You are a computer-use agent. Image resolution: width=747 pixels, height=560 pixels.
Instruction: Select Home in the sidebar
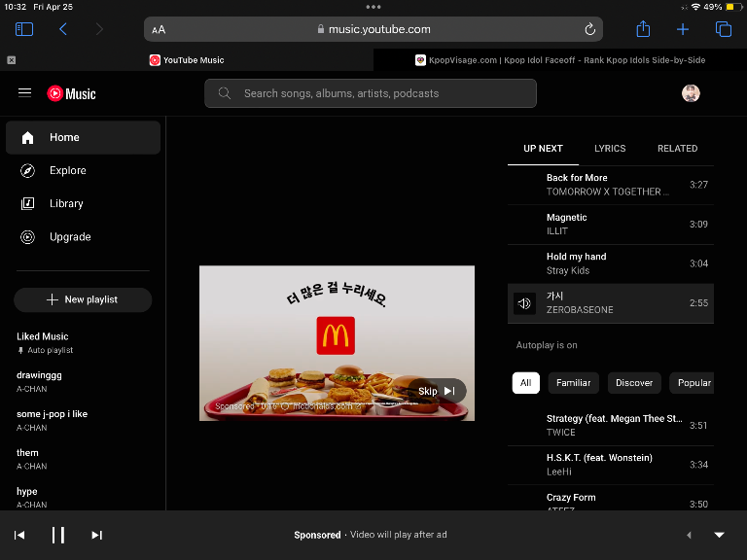coord(83,137)
